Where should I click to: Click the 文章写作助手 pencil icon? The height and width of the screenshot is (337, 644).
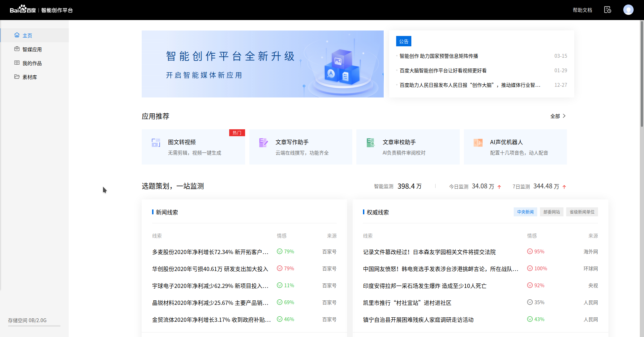[263, 143]
